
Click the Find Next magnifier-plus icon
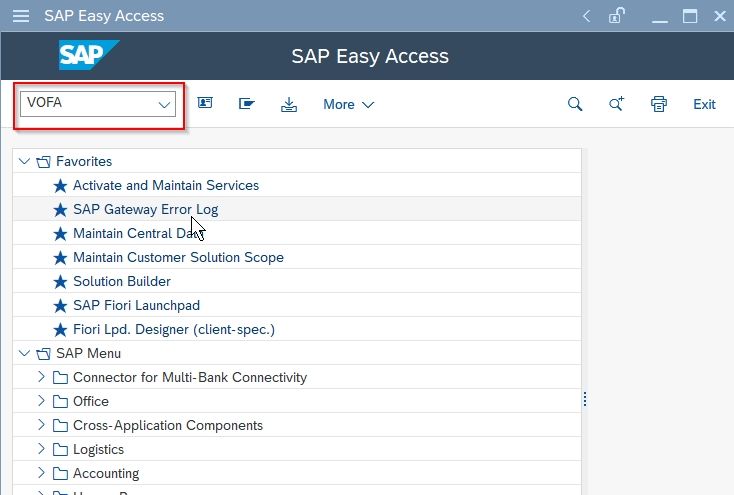click(616, 103)
